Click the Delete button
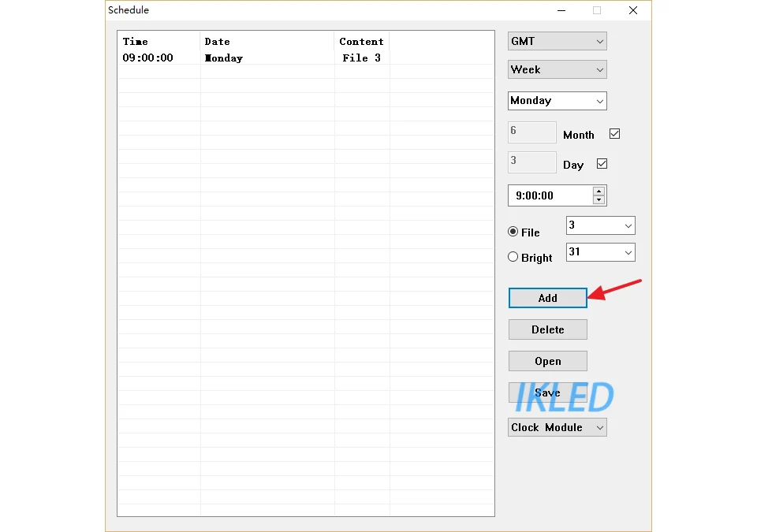 click(x=548, y=329)
